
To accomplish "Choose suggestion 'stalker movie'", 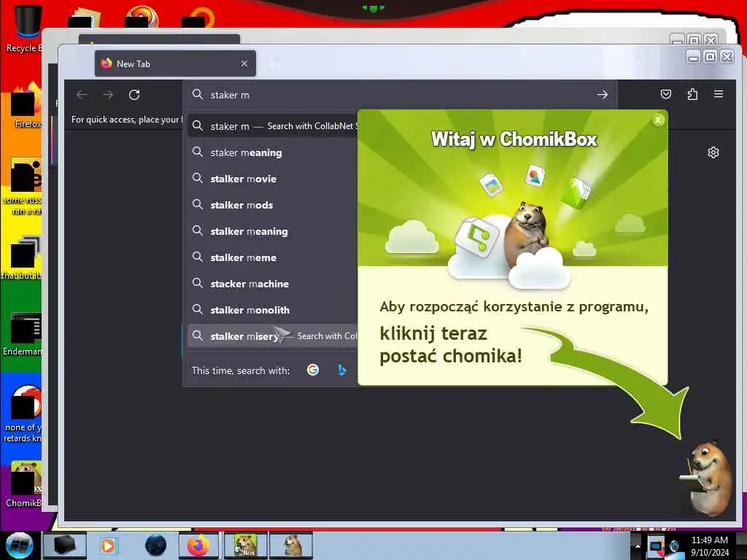I will [x=273, y=179].
